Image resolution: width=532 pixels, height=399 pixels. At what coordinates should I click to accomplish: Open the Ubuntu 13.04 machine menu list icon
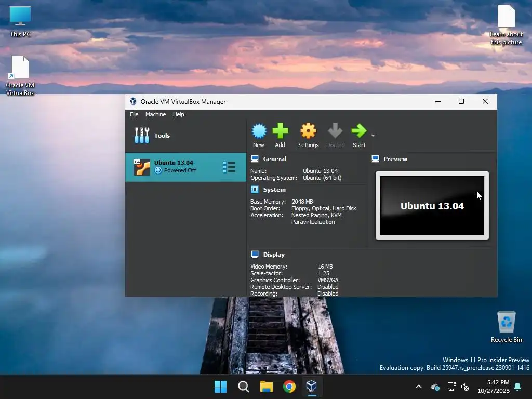pos(229,167)
